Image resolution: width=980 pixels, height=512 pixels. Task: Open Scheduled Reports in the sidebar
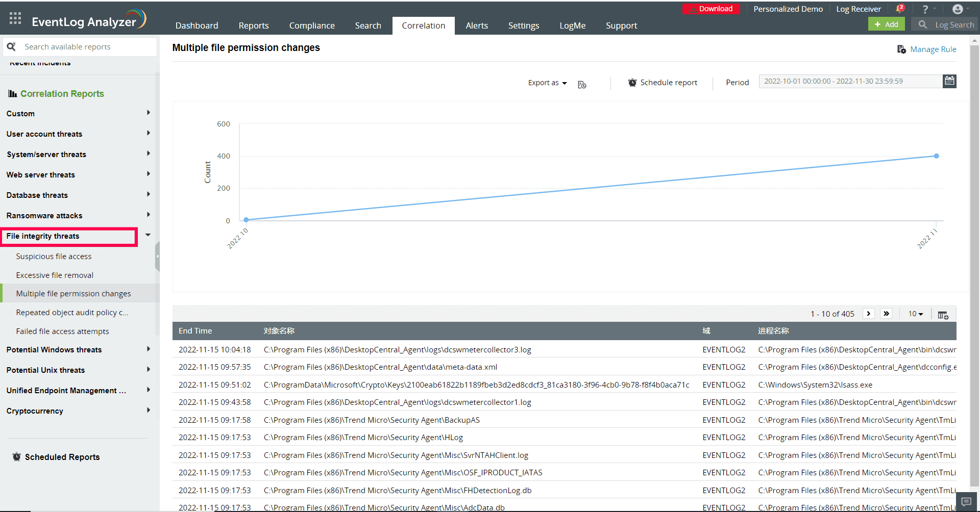pyautogui.click(x=62, y=457)
